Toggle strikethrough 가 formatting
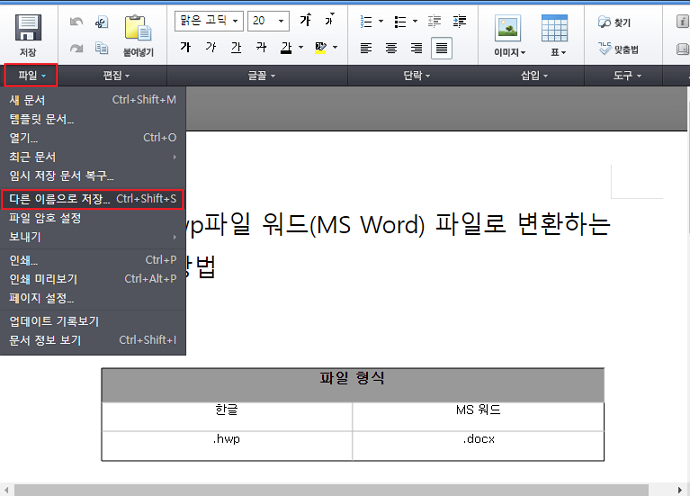This screenshot has width=690, height=496. click(x=261, y=47)
